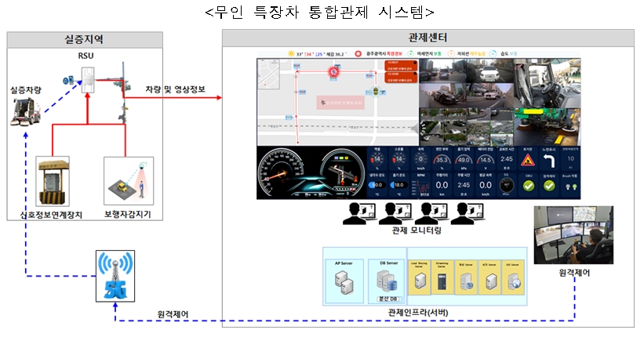Select the Streaming Server tile
Image resolution: width=644 pixels, height=337 pixels.
pos(442,277)
